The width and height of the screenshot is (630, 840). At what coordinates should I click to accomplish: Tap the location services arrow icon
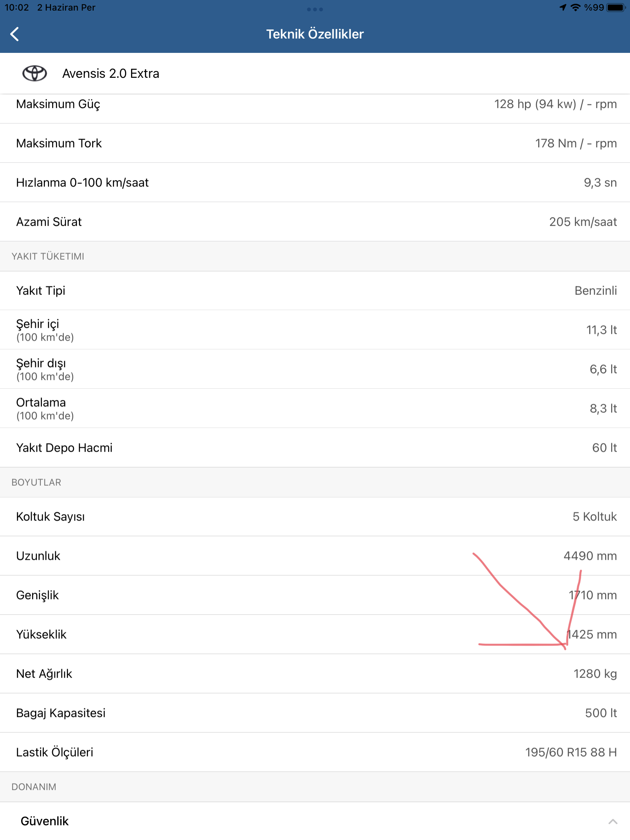click(563, 8)
